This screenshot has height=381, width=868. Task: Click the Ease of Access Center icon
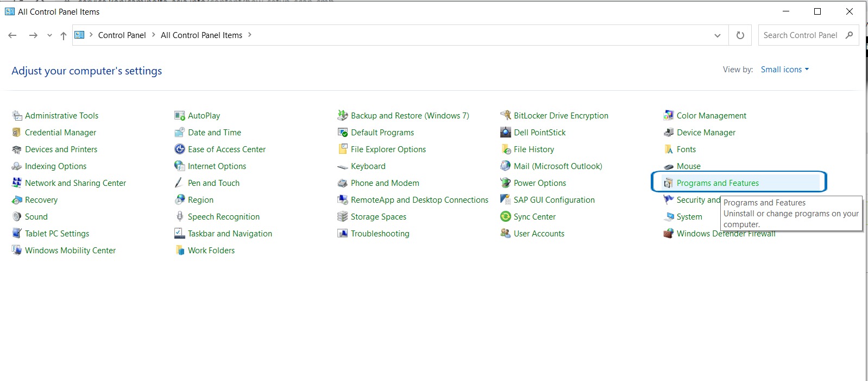(180, 149)
